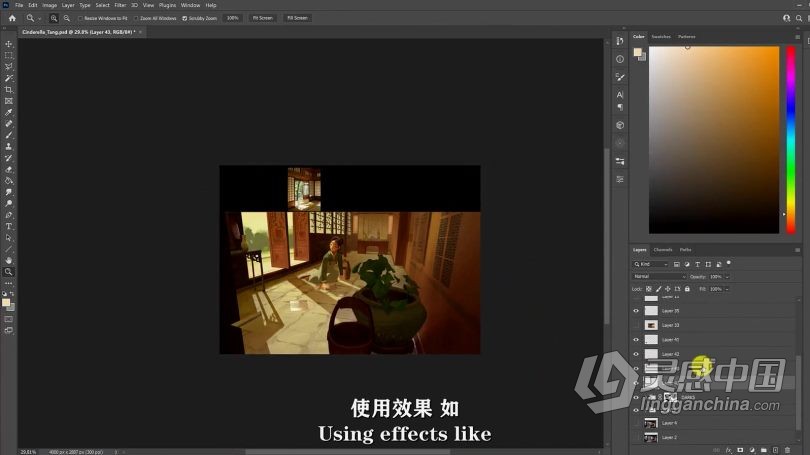Open the Opacity slider dropdown arrow
Image resolution: width=810 pixels, height=455 pixels.
pos(727,277)
